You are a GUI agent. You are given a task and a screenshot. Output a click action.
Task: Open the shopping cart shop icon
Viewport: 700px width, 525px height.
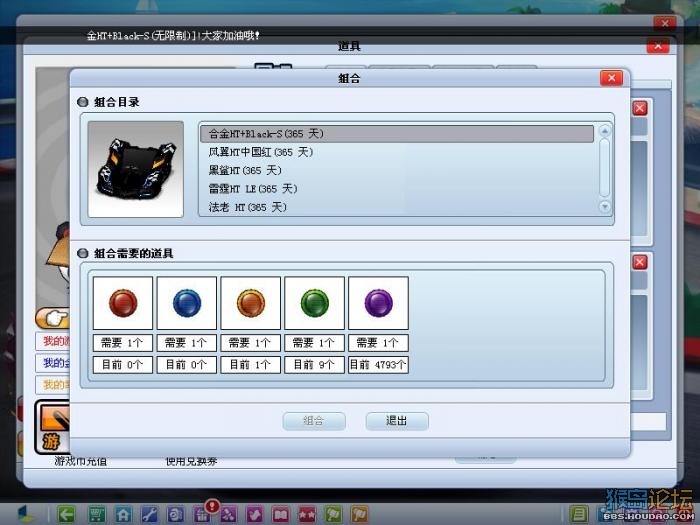pyautogui.click(x=97, y=514)
